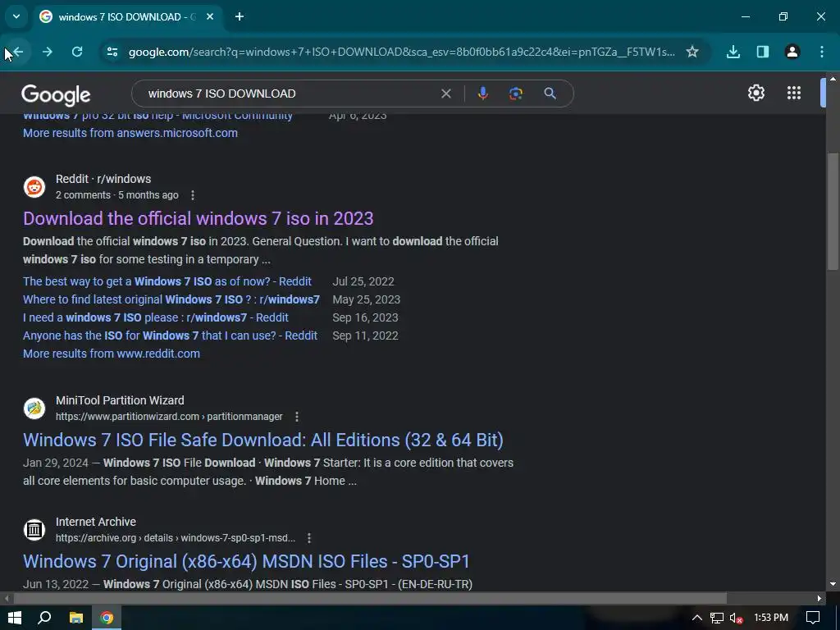
Task: Reload the current page
Action: point(77,52)
